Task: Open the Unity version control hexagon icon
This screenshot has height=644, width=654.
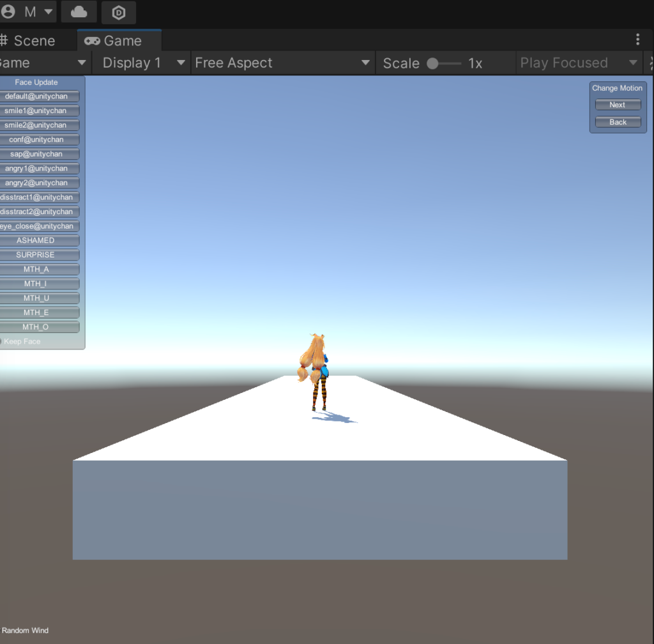Action: coord(119,13)
